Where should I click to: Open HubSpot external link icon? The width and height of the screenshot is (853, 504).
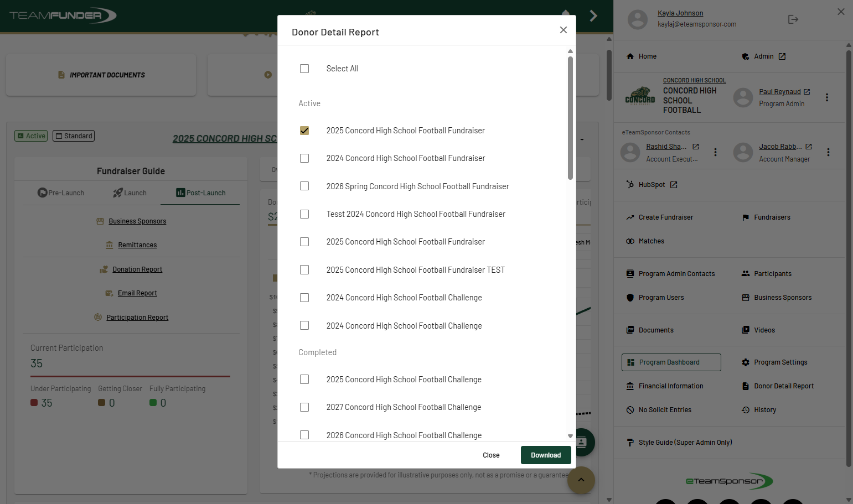click(x=674, y=185)
